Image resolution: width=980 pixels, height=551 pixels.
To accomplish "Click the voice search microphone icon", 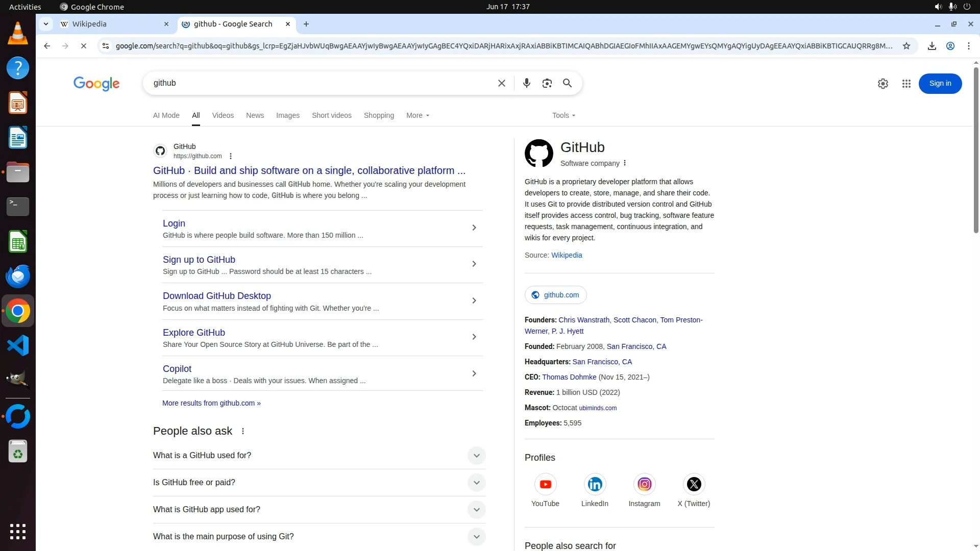I will (x=526, y=83).
